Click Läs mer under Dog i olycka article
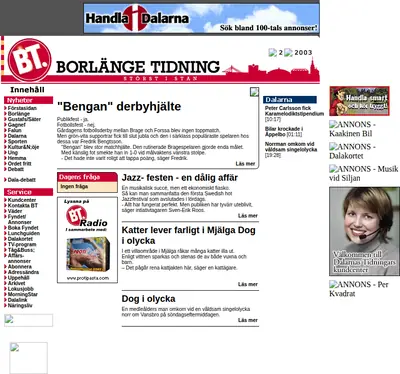 pyautogui.click(x=248, y=320)
